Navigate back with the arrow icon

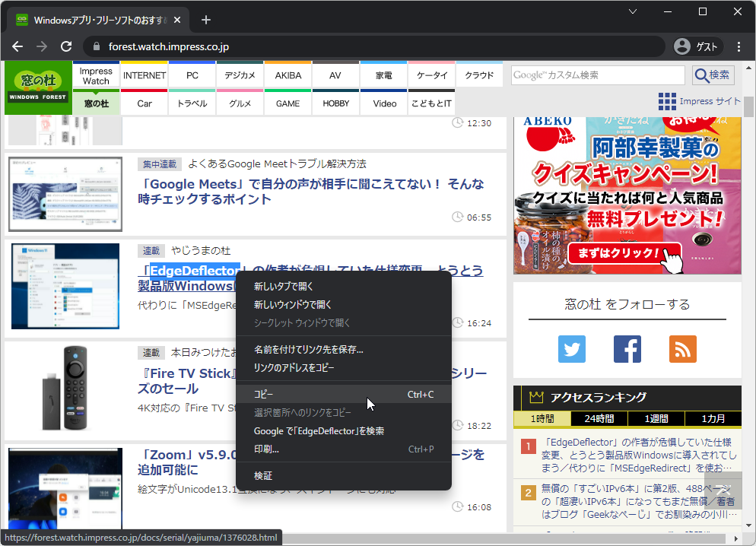click(17, 46)
